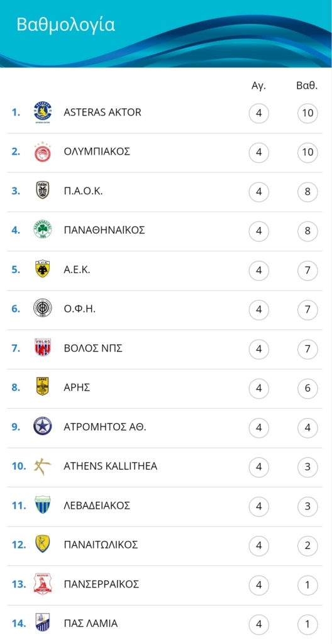Select the Βαθμολογία header title
The image size is (332, 644).
[66, 25]
